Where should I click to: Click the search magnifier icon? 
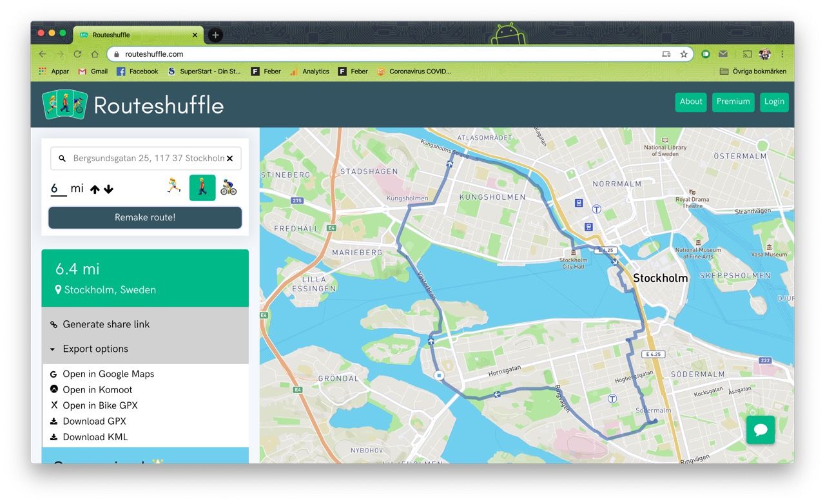(x=62, y=158)
